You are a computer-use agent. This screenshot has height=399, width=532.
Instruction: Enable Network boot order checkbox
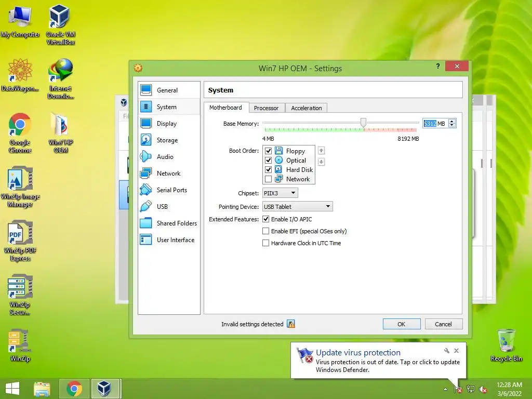(x=269, y=179)
